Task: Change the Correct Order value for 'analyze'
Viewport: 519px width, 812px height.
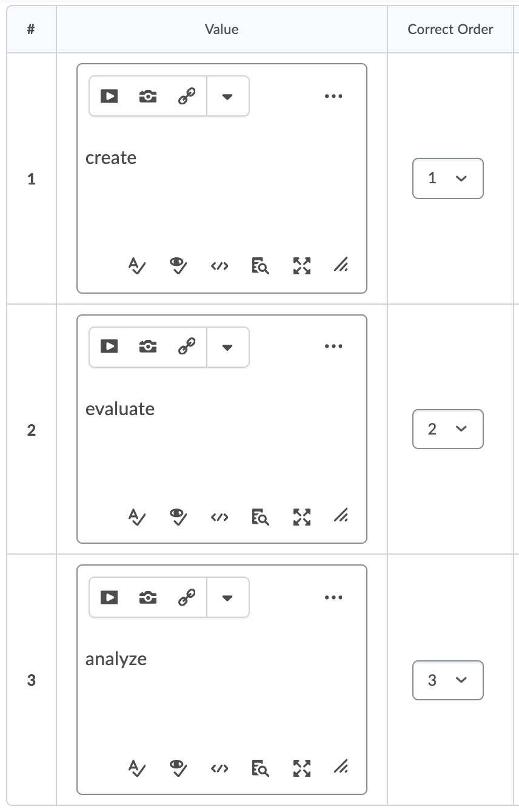Action: pyautogui.click(x=448, y=680)
